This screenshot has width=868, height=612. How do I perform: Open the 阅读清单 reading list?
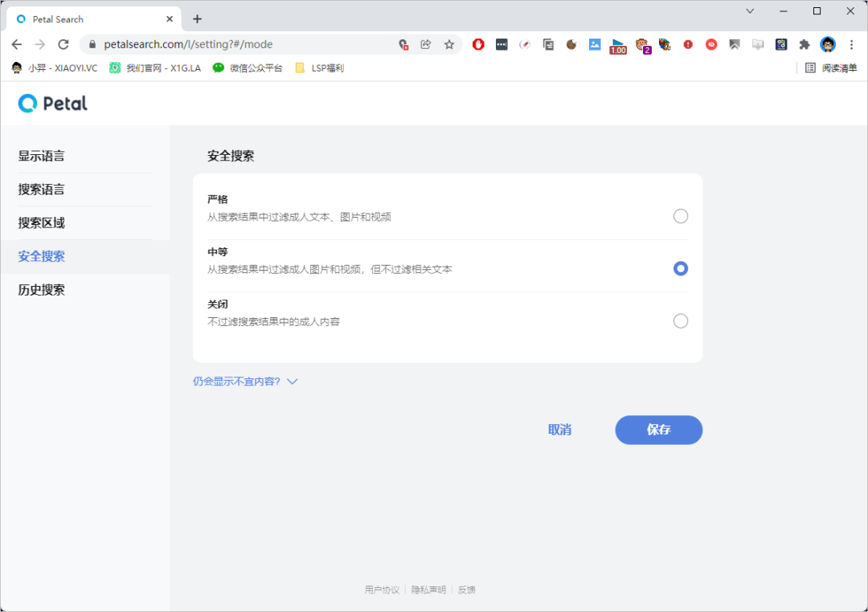point(831,68)
